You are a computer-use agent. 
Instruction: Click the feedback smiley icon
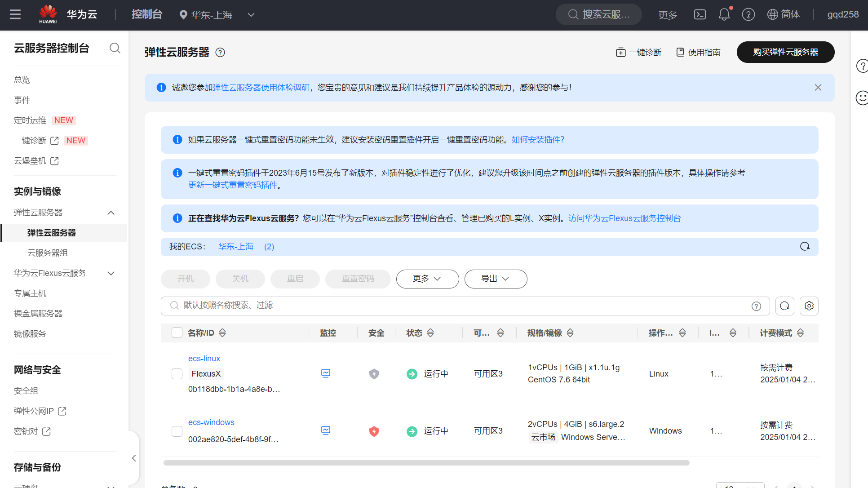point(862,98)
